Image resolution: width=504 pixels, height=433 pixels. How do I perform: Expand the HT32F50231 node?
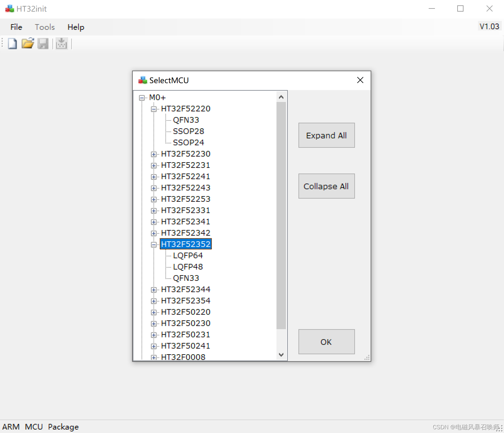(x=154, y=335)
